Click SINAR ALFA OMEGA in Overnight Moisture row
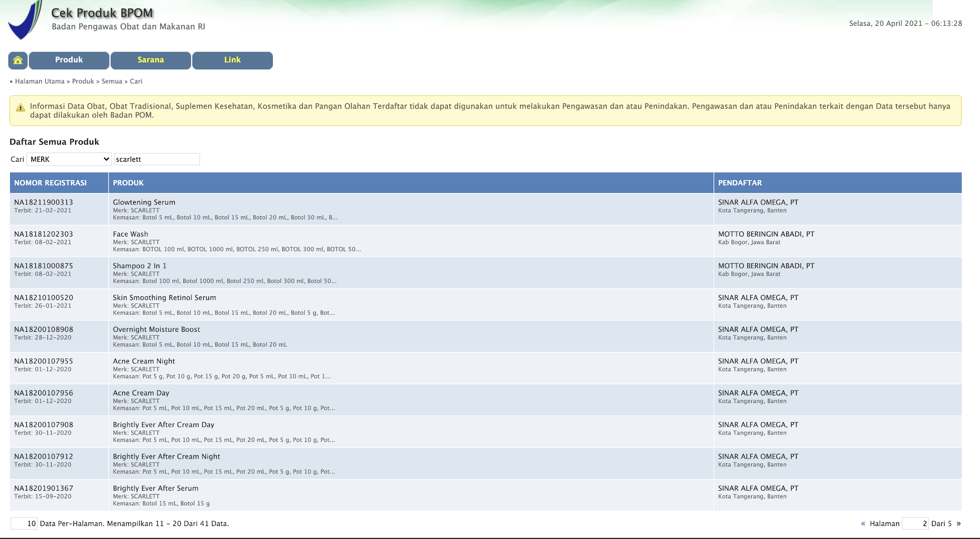The image size is (980, 539). (758, 329)
